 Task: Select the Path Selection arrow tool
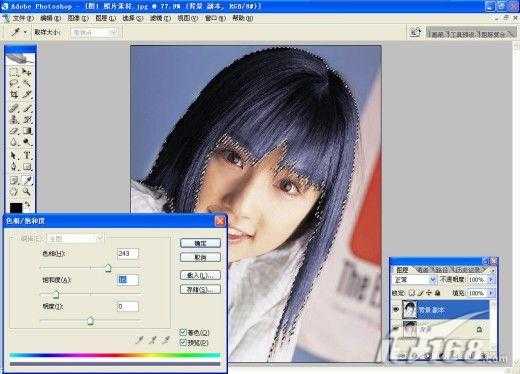[x=14, y=155]
